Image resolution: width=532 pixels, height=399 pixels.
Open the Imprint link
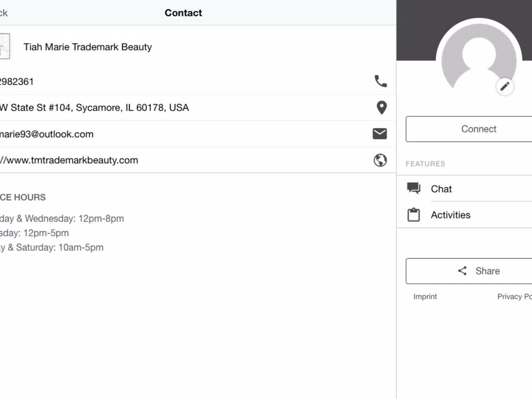[425, 296]
